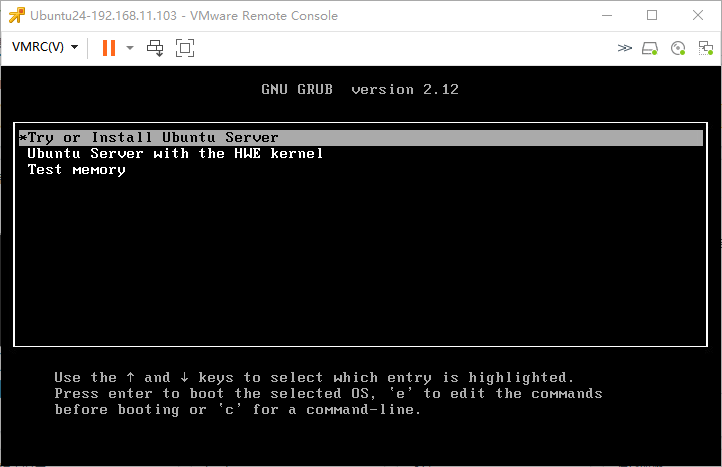
Task: Open the network adapter device icon
Action: [x=705, y=48]
